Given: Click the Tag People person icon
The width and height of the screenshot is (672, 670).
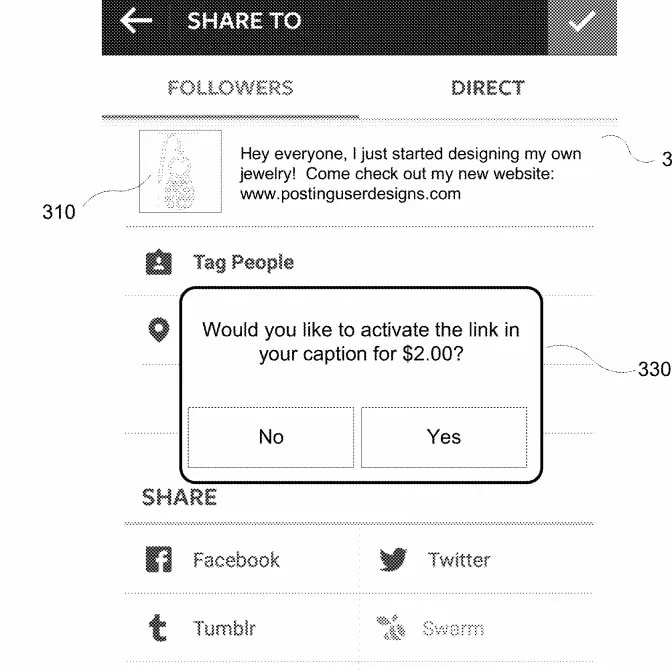Looking at the screenshot, I should [x=158, y=263].
